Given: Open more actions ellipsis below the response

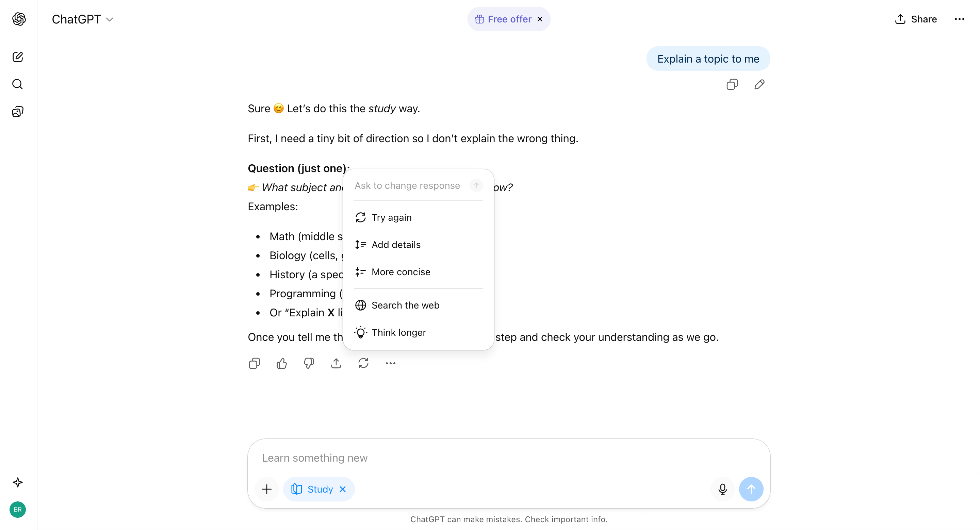Looking at the screenshot, I should click(390, 363).
